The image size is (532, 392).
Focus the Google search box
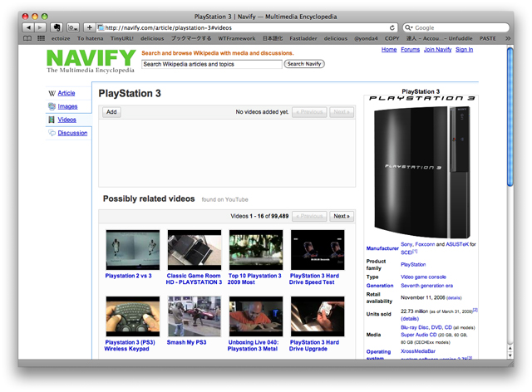(456, 27)
